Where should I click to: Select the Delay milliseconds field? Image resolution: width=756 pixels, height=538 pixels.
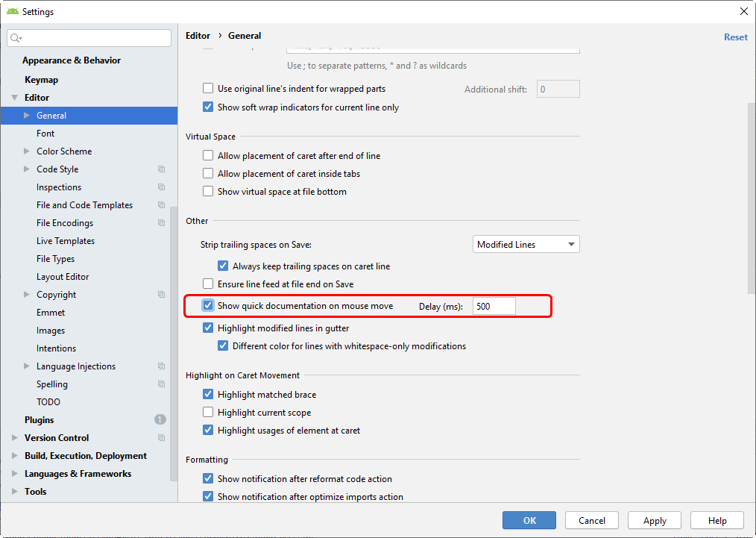(494, 305)
